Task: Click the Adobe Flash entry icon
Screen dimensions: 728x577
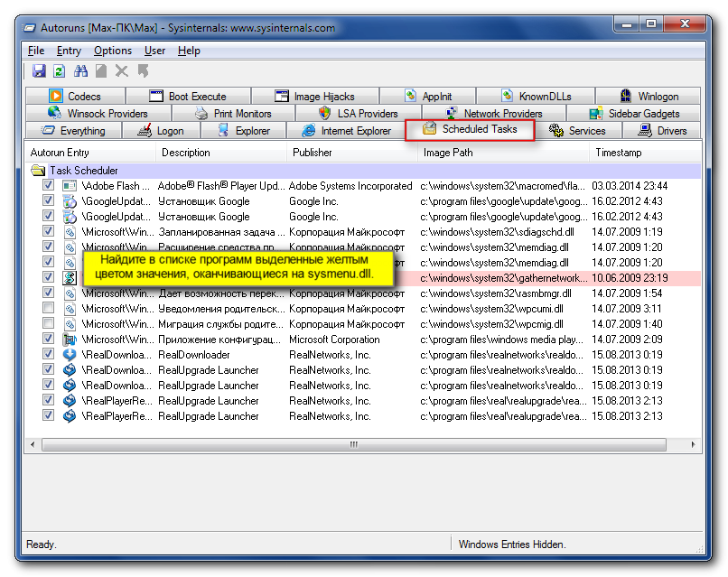Action: pos(70,186)
